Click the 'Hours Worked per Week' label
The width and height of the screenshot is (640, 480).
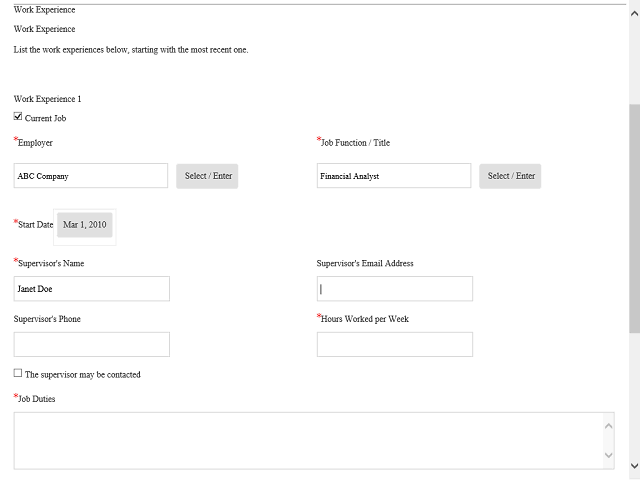pos(364,319)
